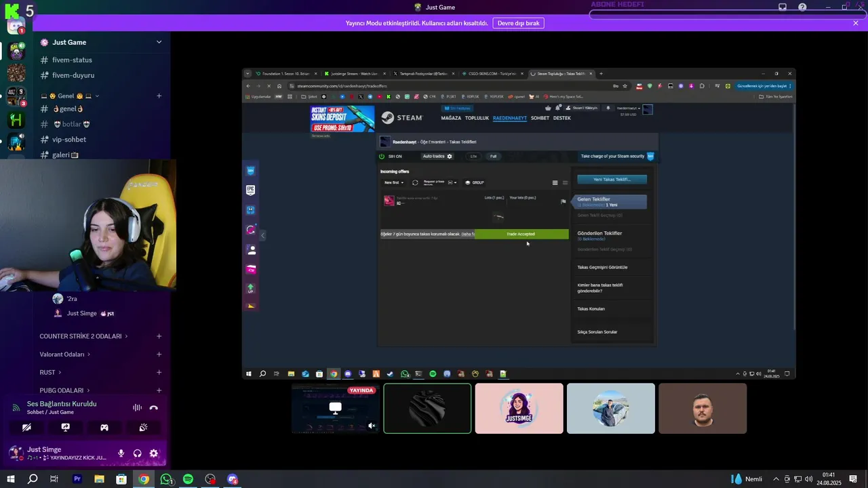
Task: Start an activity with the gamepad icon
Action: 104,428
